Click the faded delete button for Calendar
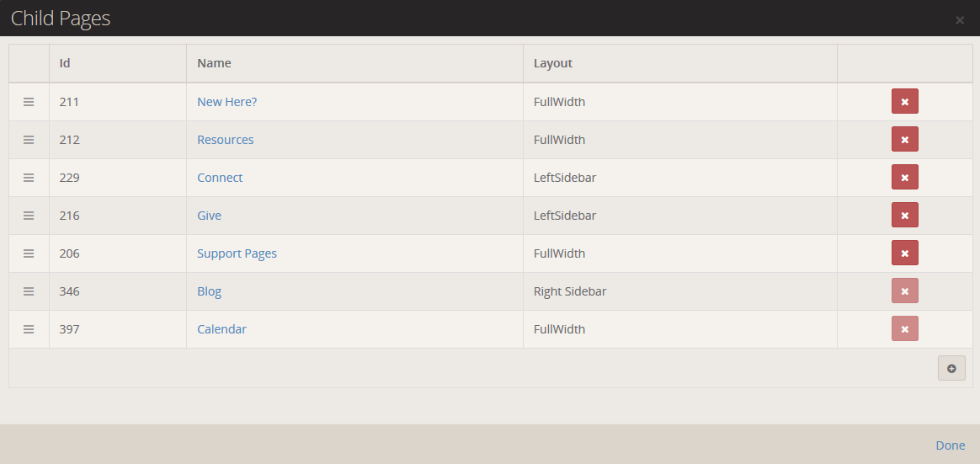 pyautogui.click(x=904, y=329)
